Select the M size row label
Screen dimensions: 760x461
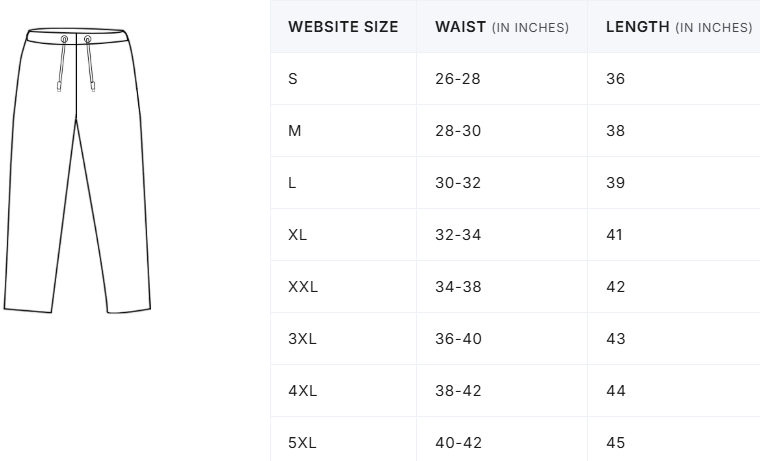(295, 131)
